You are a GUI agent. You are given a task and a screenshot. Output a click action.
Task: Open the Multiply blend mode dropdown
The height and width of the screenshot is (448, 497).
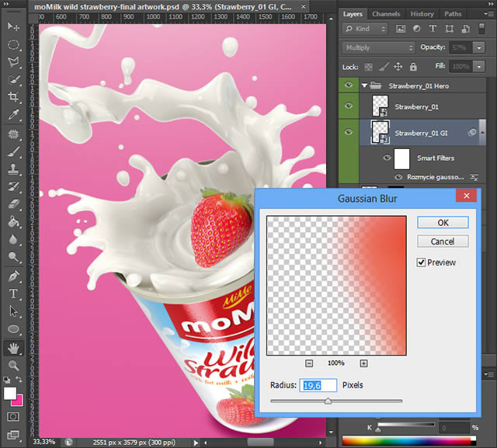[x=378, y=47]
